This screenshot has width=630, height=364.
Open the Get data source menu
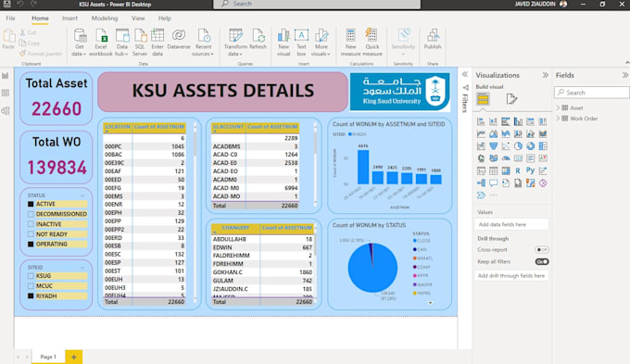(80, 43)
